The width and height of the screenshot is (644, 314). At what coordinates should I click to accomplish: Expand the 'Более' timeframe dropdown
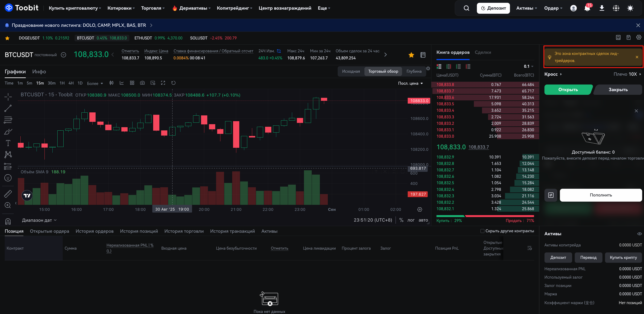[x=95, y=83]
